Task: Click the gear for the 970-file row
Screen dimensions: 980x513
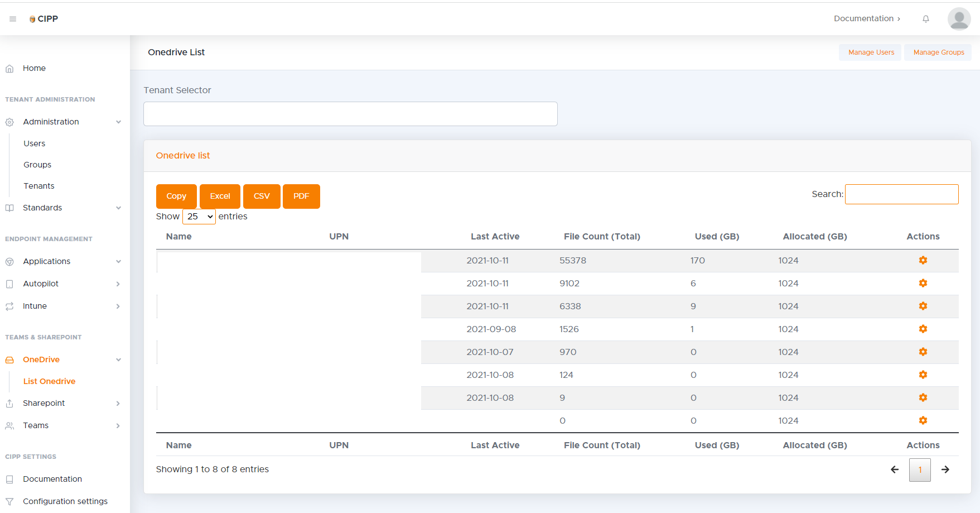Action: 923,352
